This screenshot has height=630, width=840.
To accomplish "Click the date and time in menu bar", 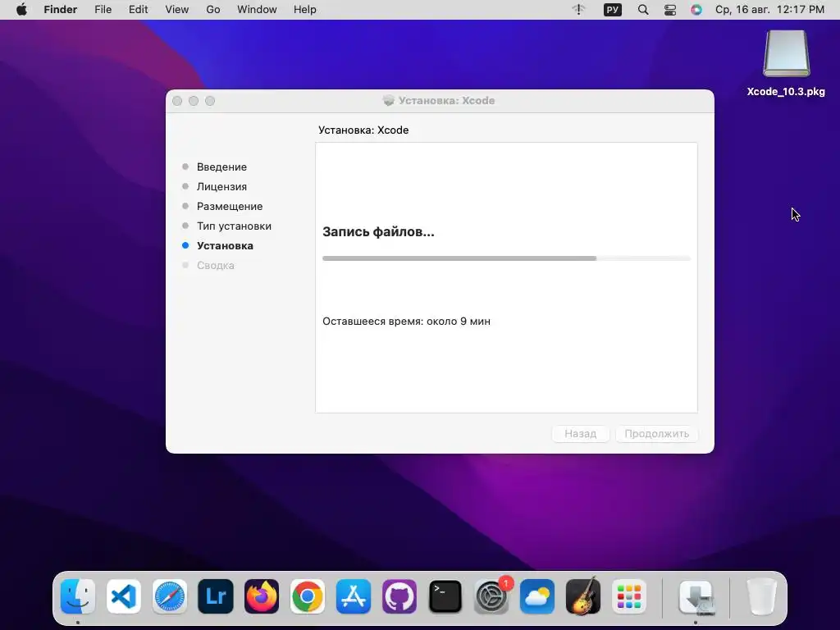I will [769, 10].
